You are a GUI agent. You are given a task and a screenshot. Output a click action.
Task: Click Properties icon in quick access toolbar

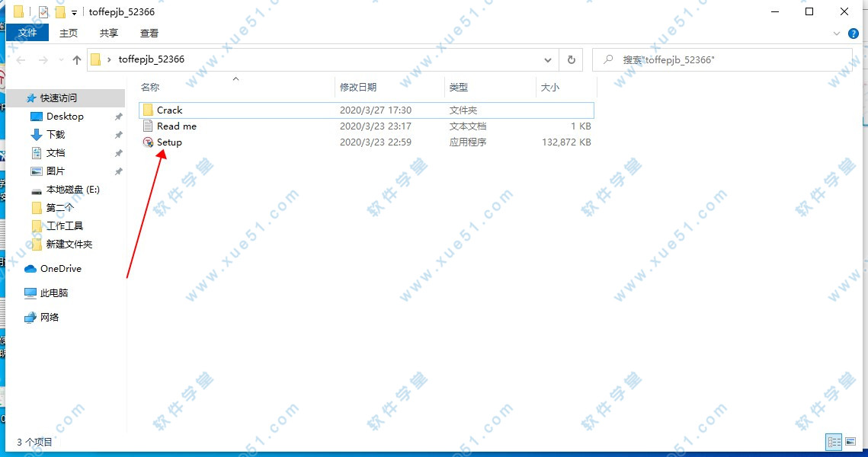pos(43,11)
